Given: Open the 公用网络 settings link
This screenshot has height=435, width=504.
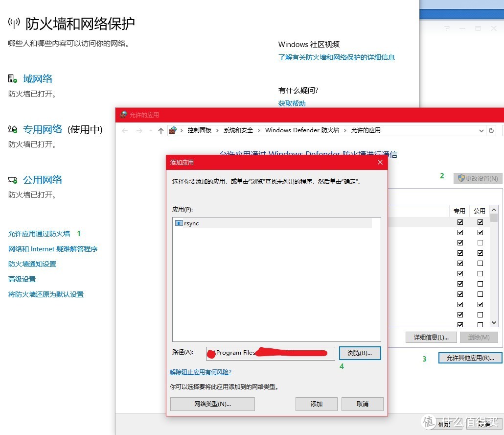Looking at the screenshot, I should pos(43,180).
